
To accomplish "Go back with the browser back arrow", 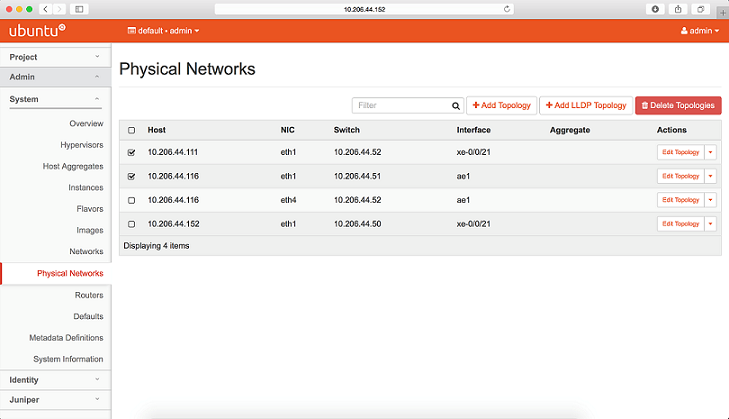I will pos(46,9).
